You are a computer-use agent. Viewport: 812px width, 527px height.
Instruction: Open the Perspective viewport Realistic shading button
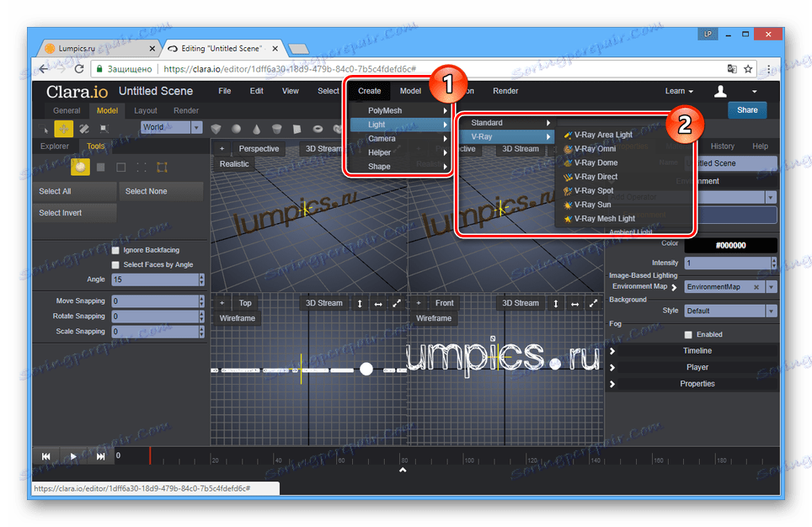[x=234, y=164]
